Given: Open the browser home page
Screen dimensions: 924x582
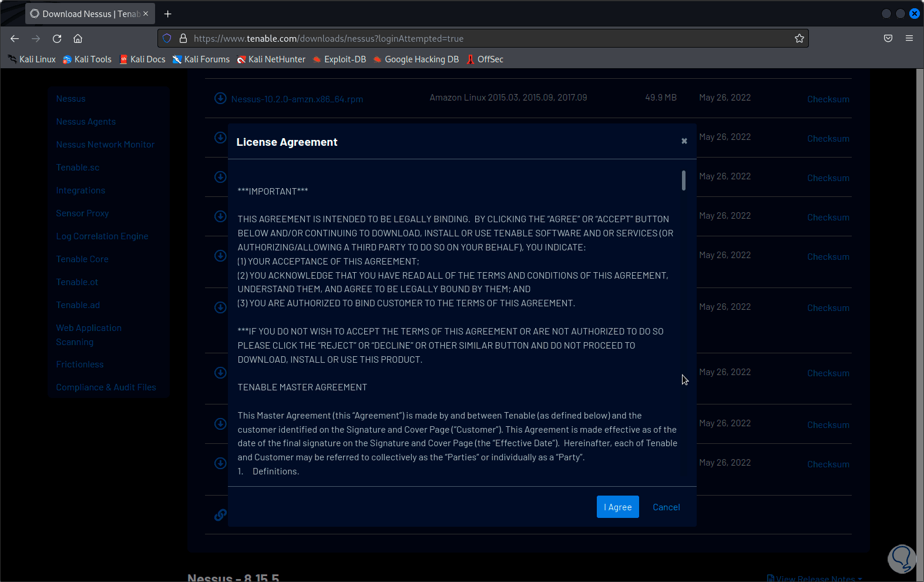Looking at the screenshot, I should pyautogui.click(x=78, y=39).
